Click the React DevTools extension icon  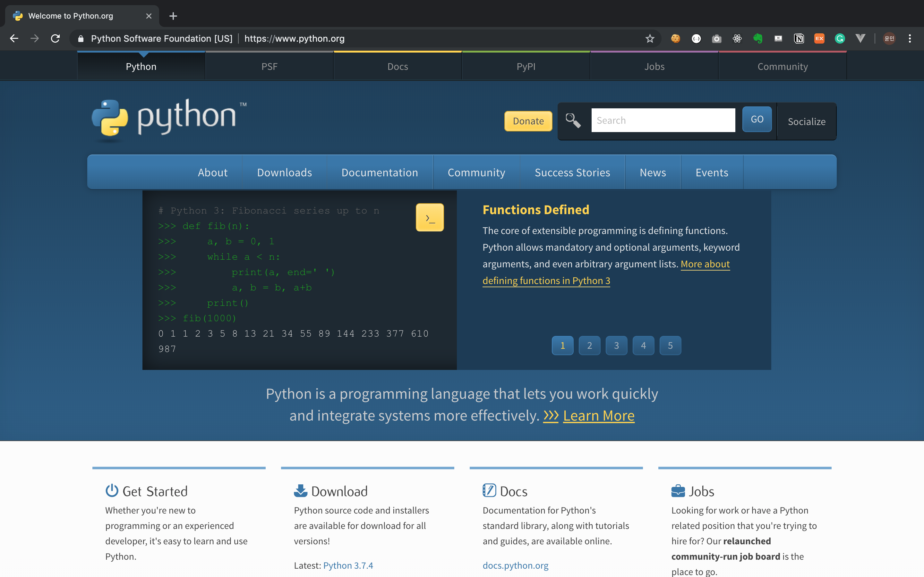pyautogui.click(x=737, y=38)
